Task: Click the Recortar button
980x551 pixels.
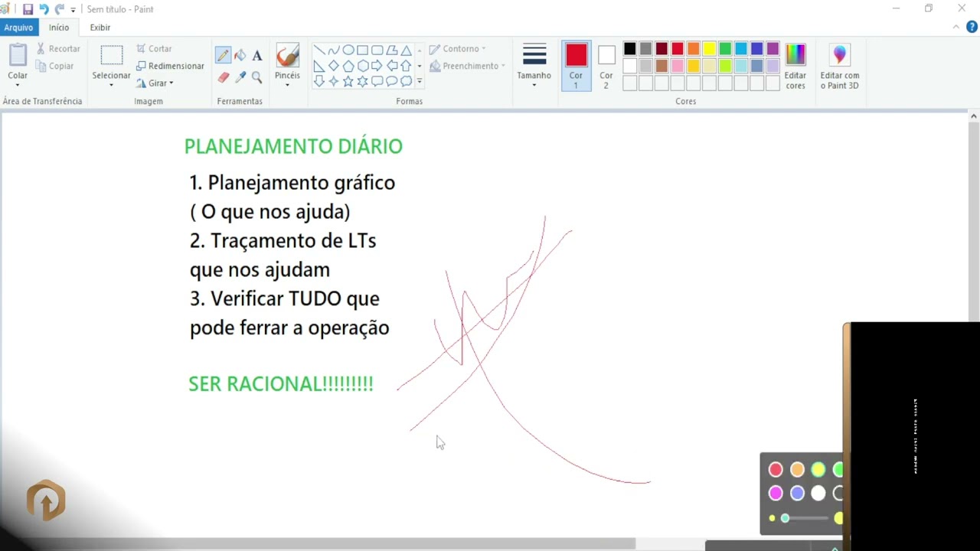Action: pos(58,49)
